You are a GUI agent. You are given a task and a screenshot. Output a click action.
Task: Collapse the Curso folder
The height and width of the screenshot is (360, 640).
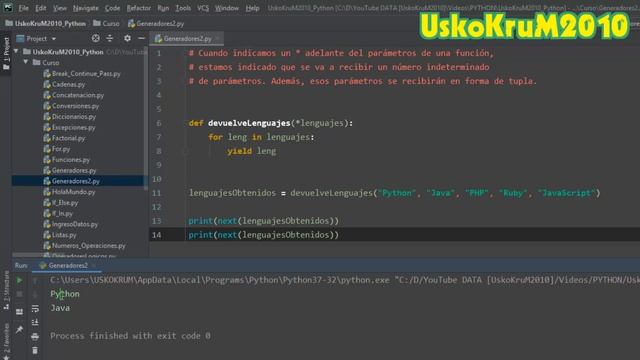pyautogui.click(x=26, y=62)
